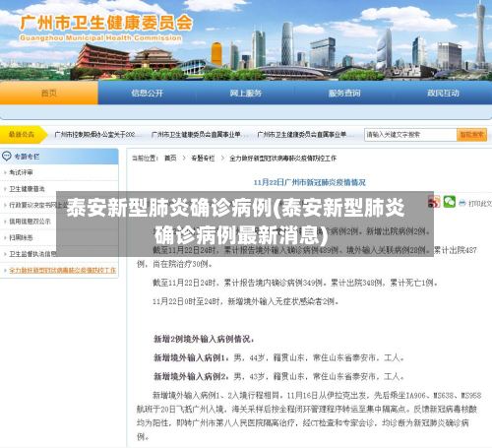Share article via the Weibo icon
Image resolution: width=492 pixels, height=448 pixels.
click(x=434, y=202)
